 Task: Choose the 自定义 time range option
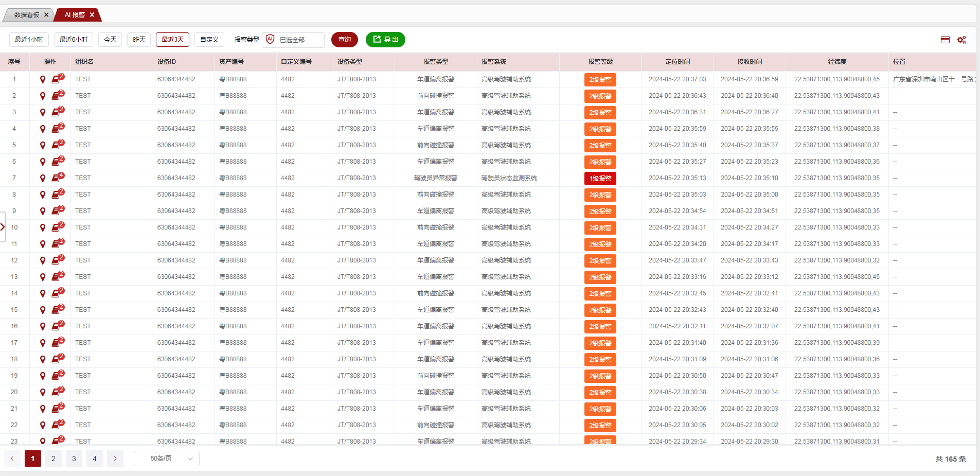click(209, 40)
